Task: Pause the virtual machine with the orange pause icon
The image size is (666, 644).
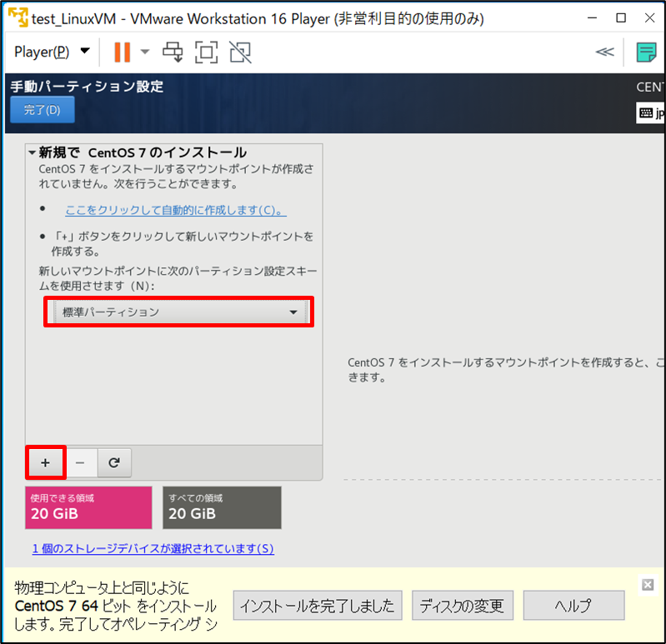Action: click(123, 52)
